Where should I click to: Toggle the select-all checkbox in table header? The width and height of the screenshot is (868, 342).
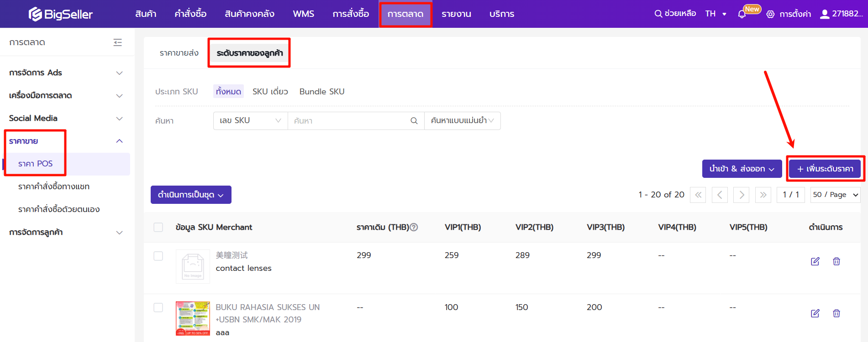[158, 227]
